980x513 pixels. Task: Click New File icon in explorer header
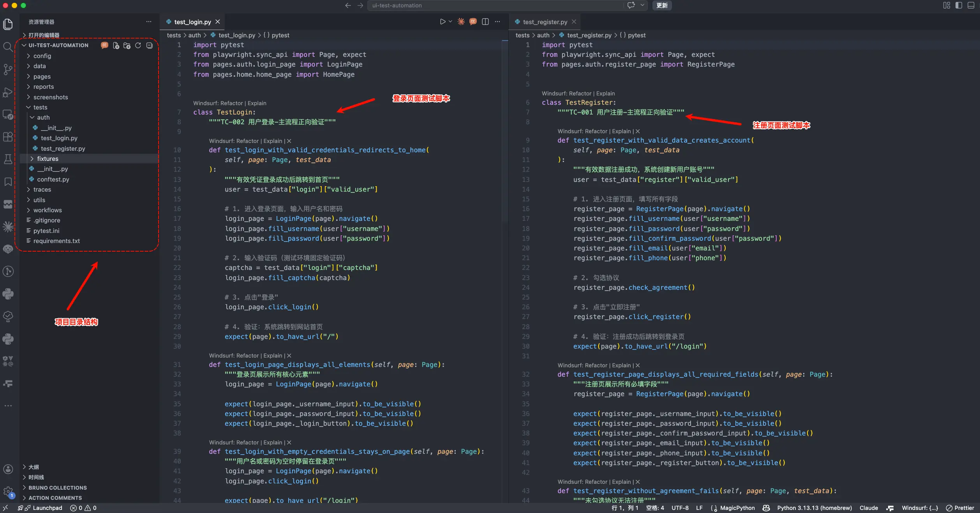pyautogui.click(x=116, y=46)
